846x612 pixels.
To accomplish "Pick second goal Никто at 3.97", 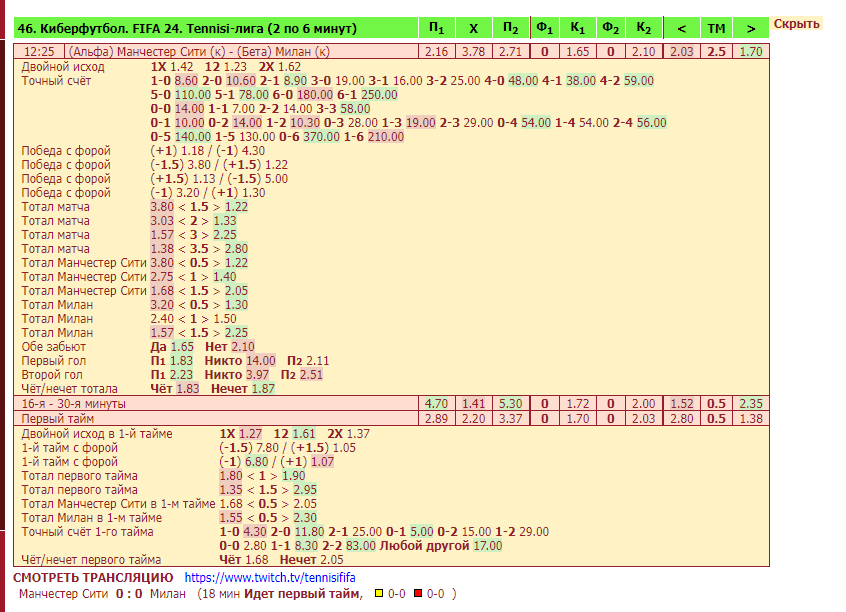I will click(257, 376).
